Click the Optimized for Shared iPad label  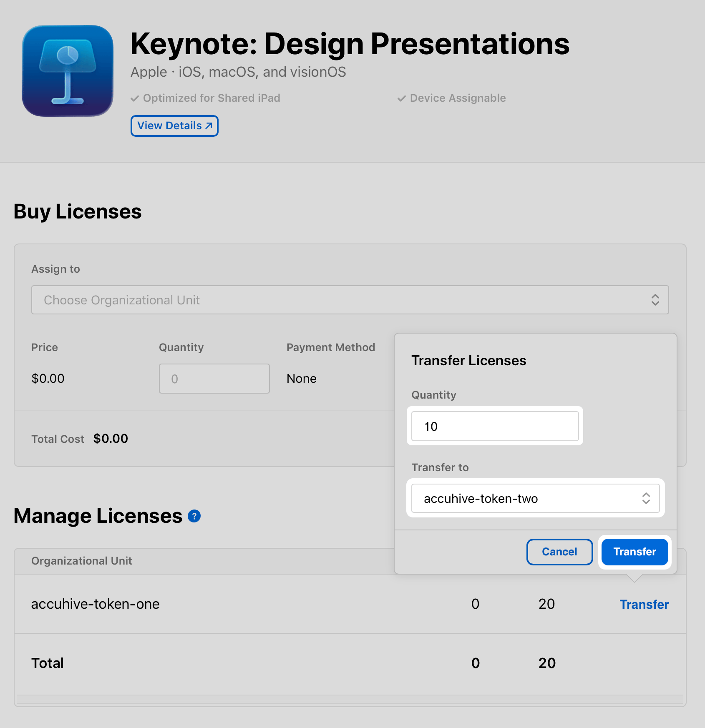point(211,98)
